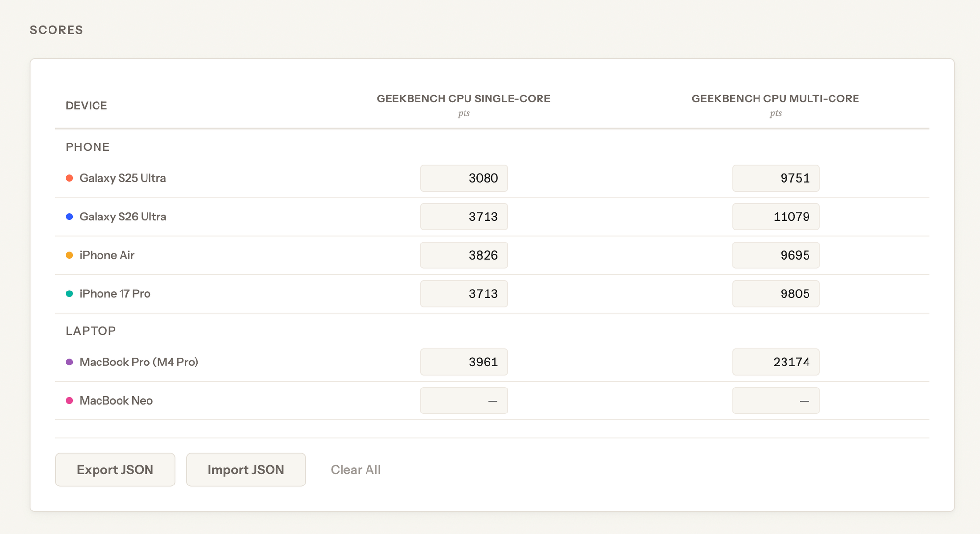This screenshot has height=534, width=980.
Task: Click MacBook Pro multi-core field 23174
Action: click(775, 362)
